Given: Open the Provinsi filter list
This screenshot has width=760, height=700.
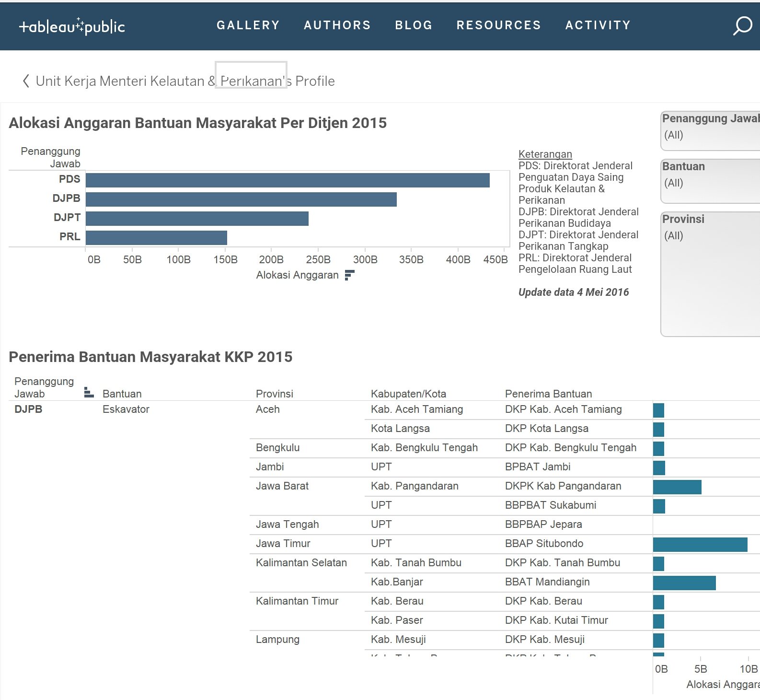Looking at the screenshot, I should (710, 235).
